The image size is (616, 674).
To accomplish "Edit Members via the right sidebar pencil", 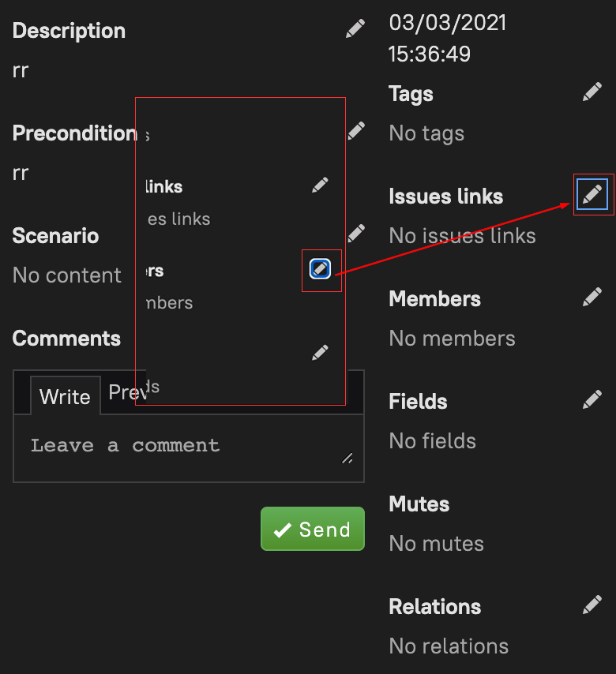I will click(x=592, y=297).
